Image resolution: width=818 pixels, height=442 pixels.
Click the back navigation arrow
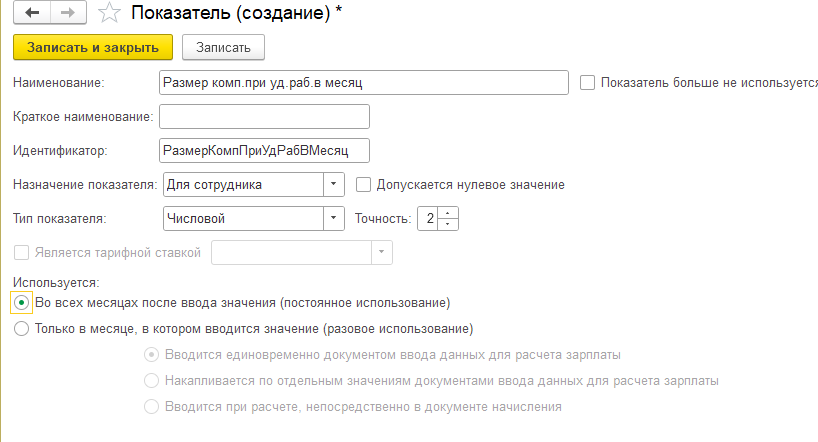click(x=33, y=15)
